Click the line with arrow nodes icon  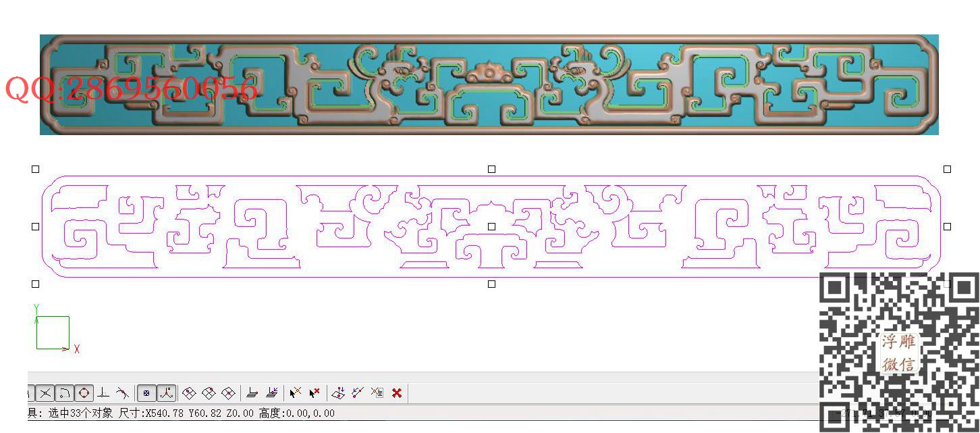(x=358, y=392)
